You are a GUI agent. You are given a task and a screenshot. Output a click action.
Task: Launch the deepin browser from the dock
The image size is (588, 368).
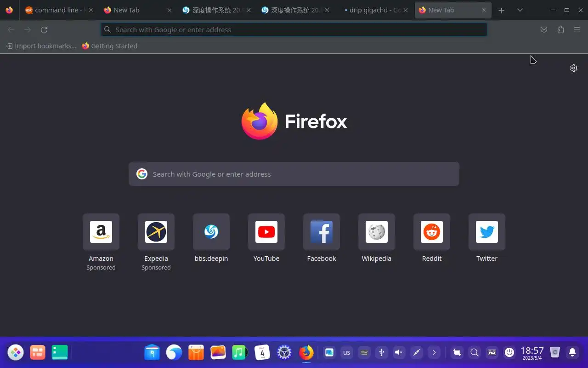click(x=174, y=353)
